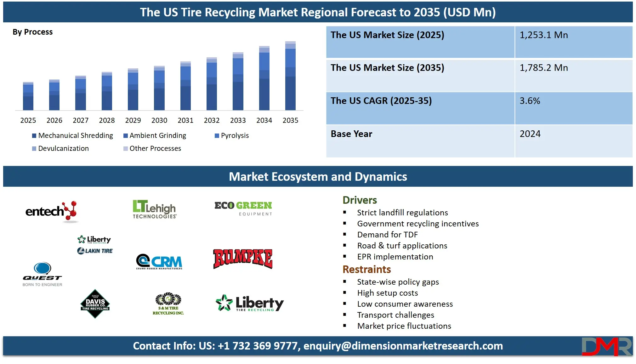
Task: Click the 2030 stacked bar in chart
Action: click(159, 88)
